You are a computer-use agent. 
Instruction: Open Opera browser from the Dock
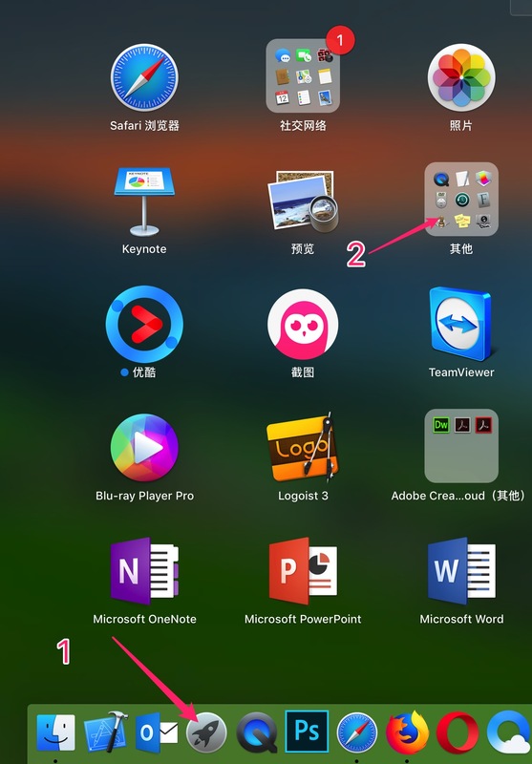tap(458, 733)
